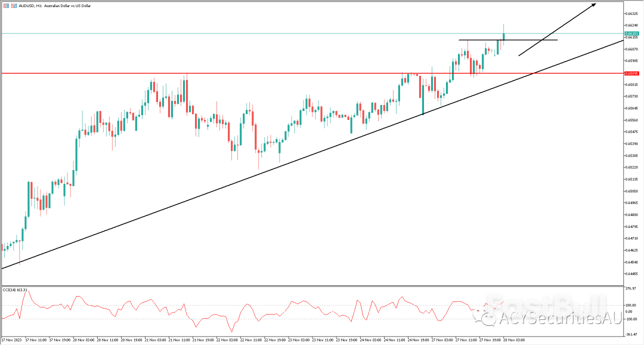Click the 28 Nov 03:00 time label
Screen dimensions: 644x345
pos(513,340)
